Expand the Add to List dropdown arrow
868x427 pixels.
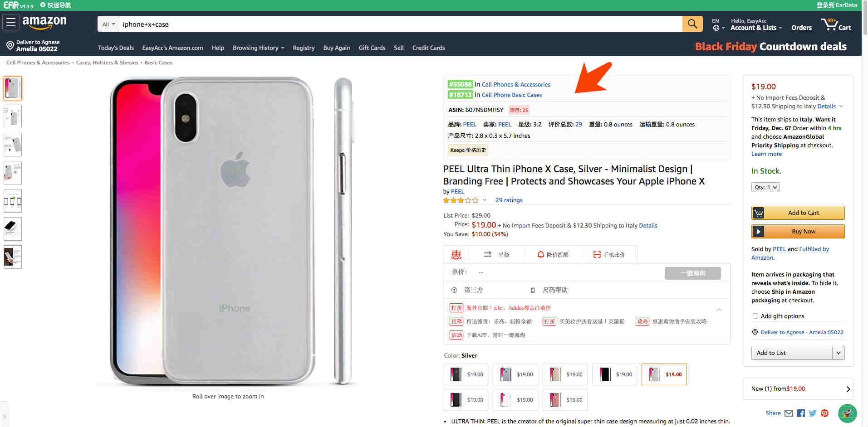(839, 353)
